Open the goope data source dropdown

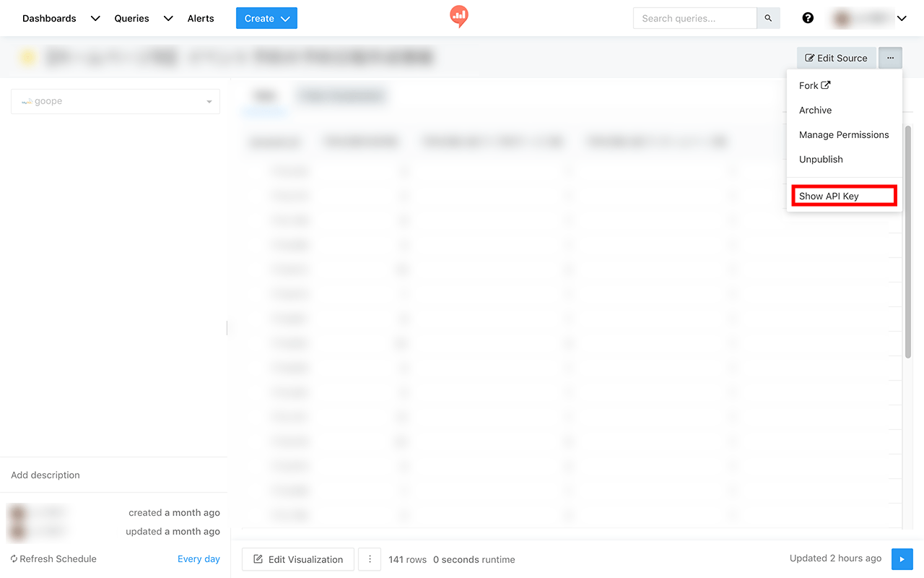[x=115, y=101]
